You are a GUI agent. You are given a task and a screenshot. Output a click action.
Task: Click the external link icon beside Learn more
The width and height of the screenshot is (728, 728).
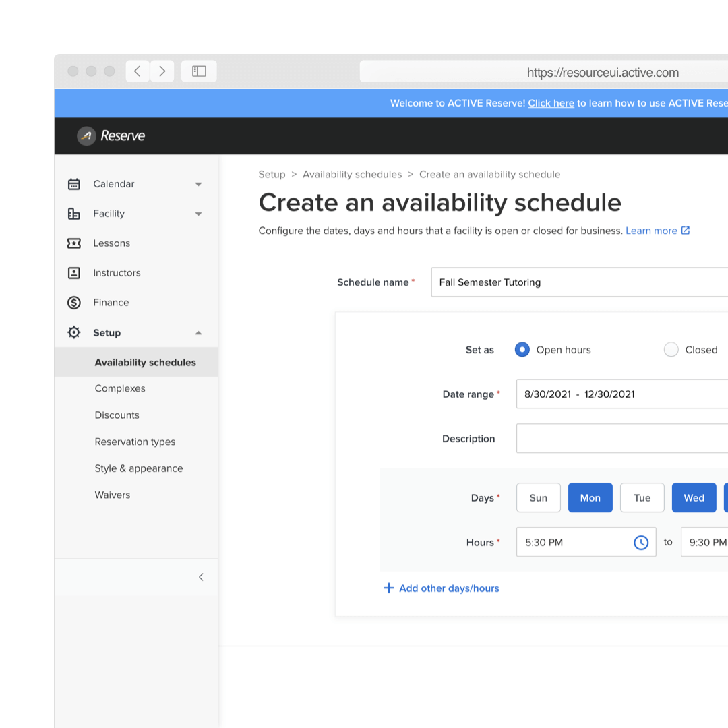[687, 230]
